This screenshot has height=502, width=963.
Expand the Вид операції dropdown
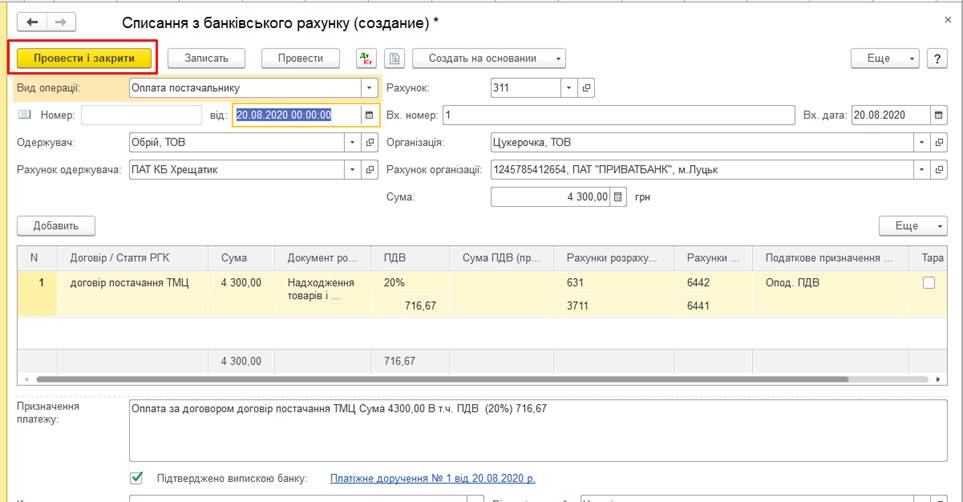click(369, 88)
